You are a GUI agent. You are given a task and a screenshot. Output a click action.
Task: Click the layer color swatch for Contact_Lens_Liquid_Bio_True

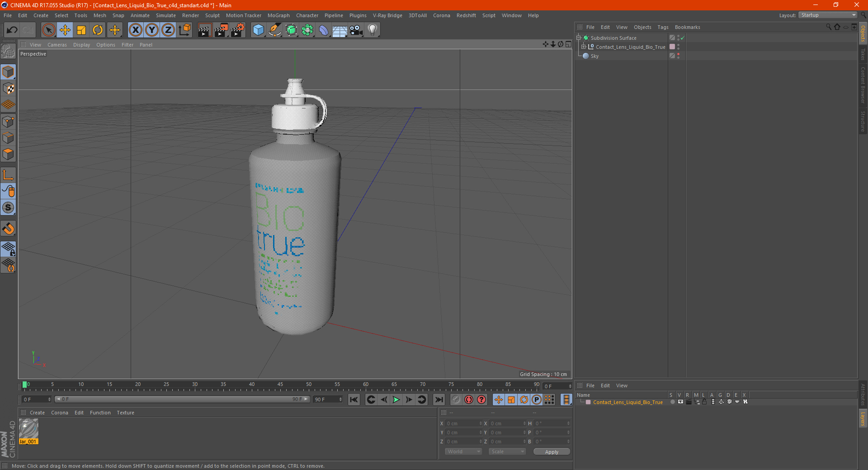[x=588, y=402]
